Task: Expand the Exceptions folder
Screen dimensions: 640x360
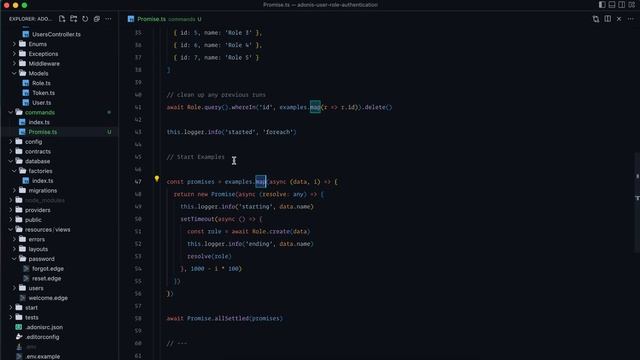Action: tap(14, 54)
